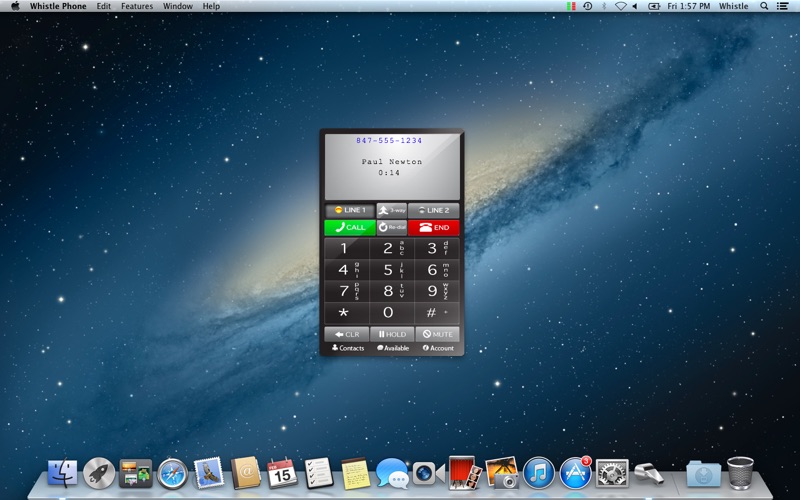Open the Window menu
800x500 pixels.
point(178,6)
